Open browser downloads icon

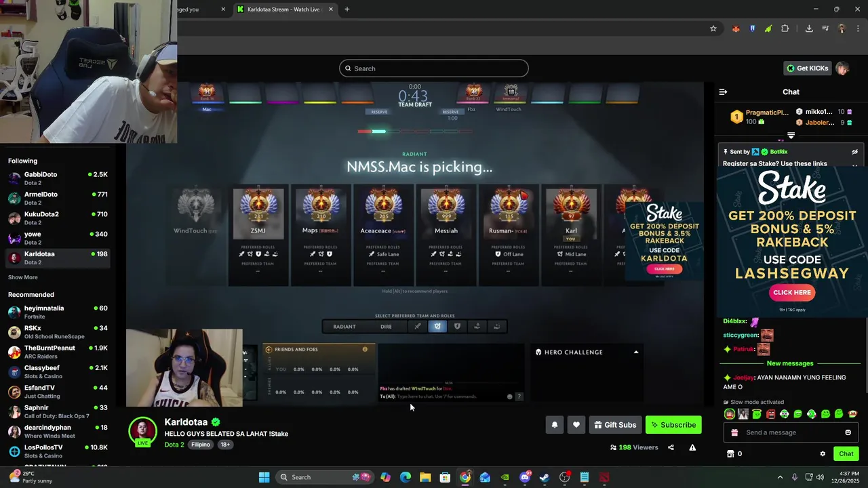coord(809,28)
